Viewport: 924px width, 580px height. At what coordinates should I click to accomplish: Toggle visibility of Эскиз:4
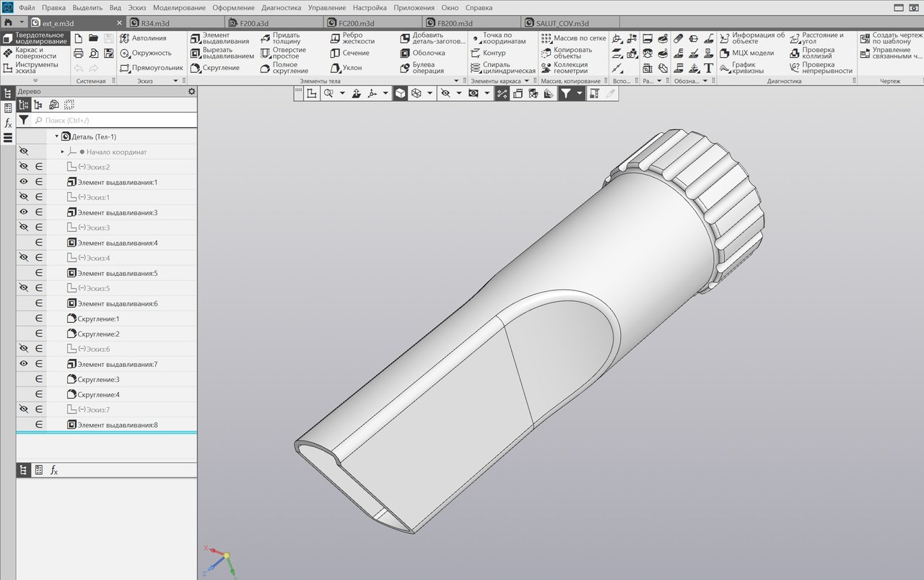(x=24, y=258)
